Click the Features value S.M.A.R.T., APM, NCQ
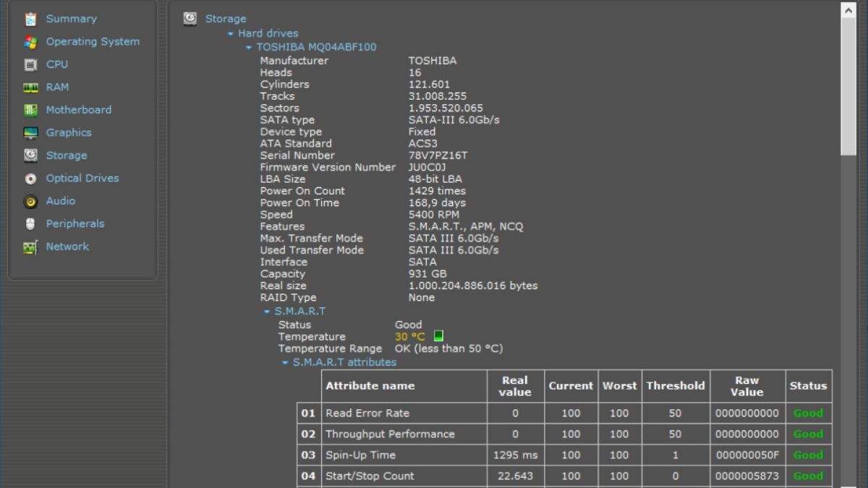The height and width of the screenshot is (488, 868). coord(466,226)
